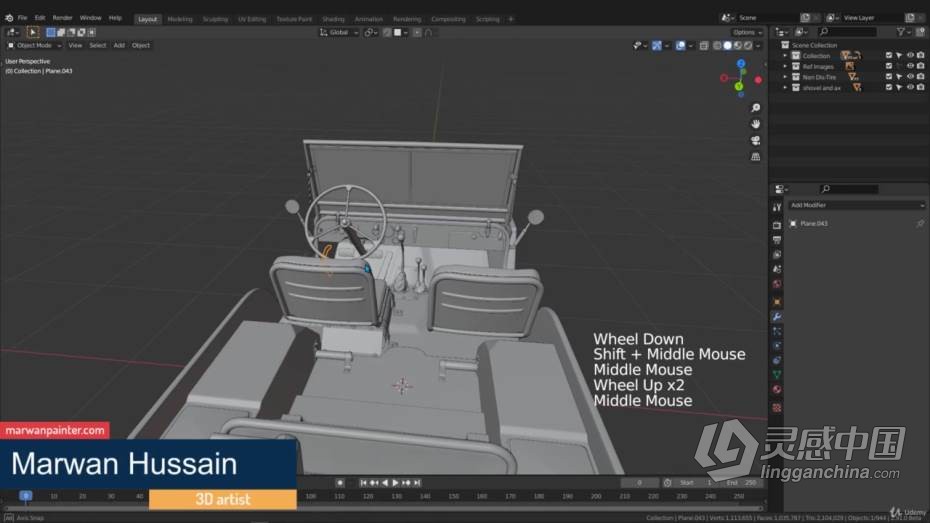Switch to the UV Editing workspace tab

click(252, 19)
